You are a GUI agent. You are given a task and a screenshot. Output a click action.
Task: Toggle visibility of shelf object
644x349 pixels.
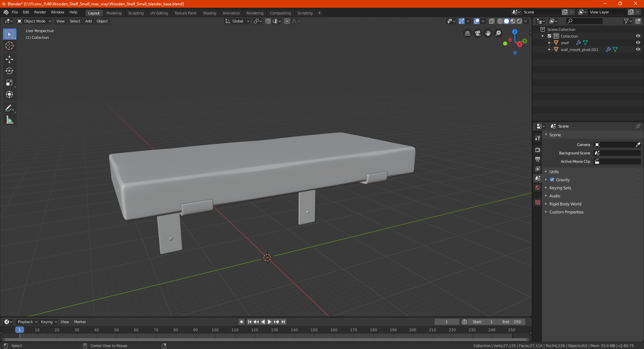point(638,43)
